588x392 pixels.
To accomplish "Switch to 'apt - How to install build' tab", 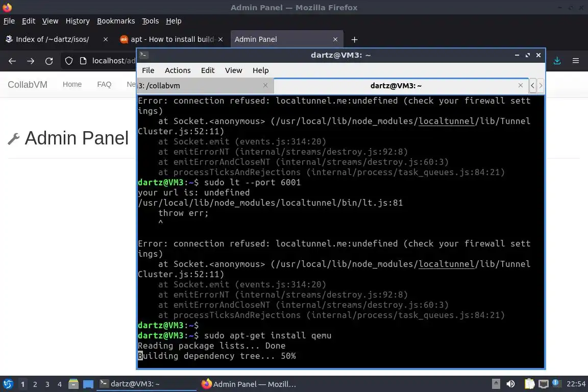I will (x=171, y=39).
